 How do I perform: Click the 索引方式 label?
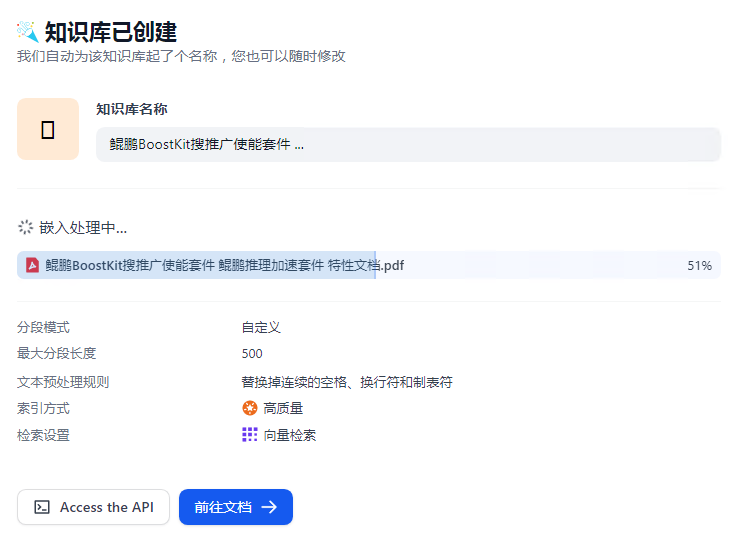[43, 408]
